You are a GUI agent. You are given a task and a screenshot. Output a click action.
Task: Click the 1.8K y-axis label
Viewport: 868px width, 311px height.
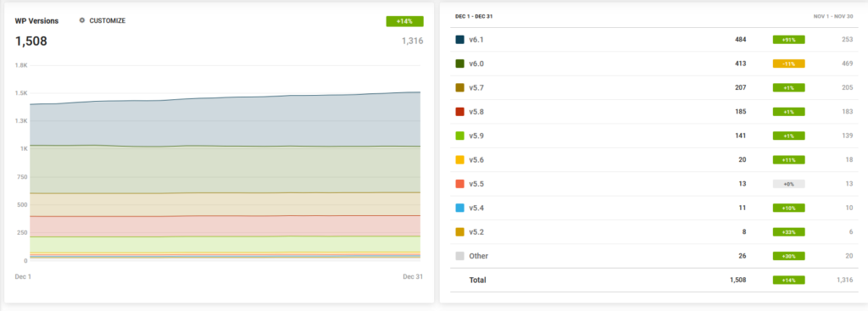tap(21, 65)
